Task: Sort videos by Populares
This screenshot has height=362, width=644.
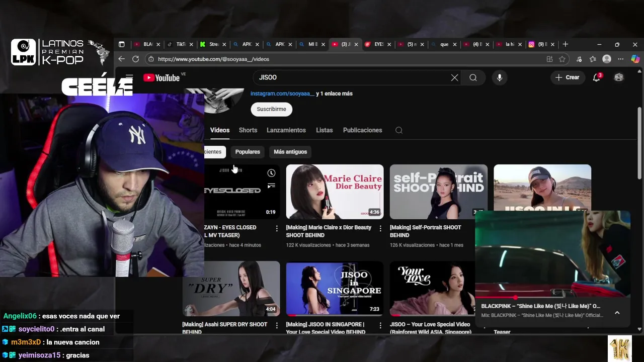Action: point(248,152)
